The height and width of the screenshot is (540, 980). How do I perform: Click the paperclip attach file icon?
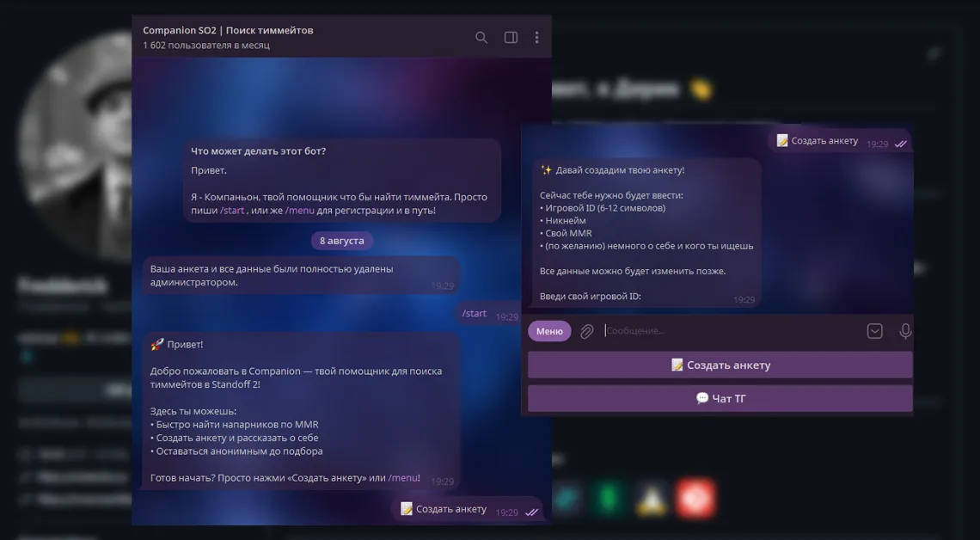pos(586,331)
